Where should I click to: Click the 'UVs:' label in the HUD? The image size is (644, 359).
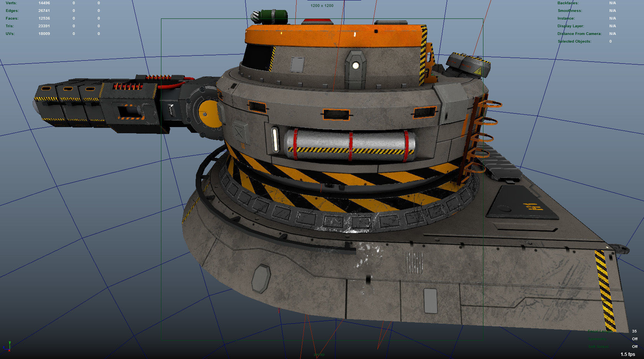10,34
